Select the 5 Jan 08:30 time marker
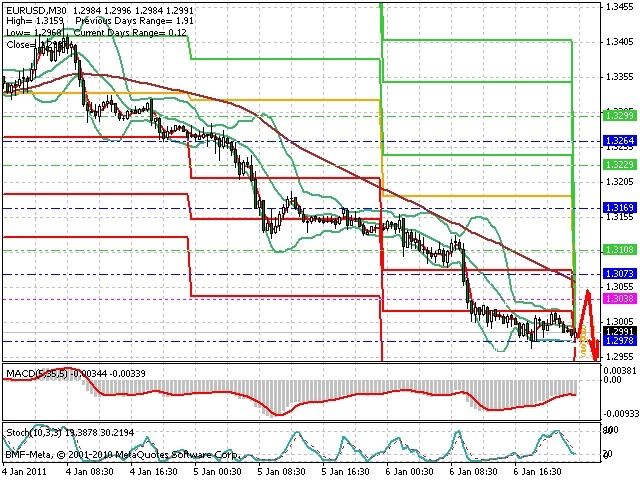The image size is (640, 480). 281,472
